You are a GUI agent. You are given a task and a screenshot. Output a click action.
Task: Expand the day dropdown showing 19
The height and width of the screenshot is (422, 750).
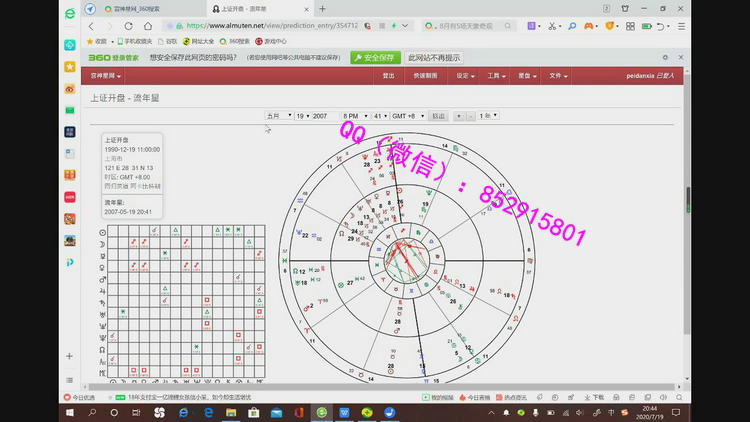tap(301, 116)
